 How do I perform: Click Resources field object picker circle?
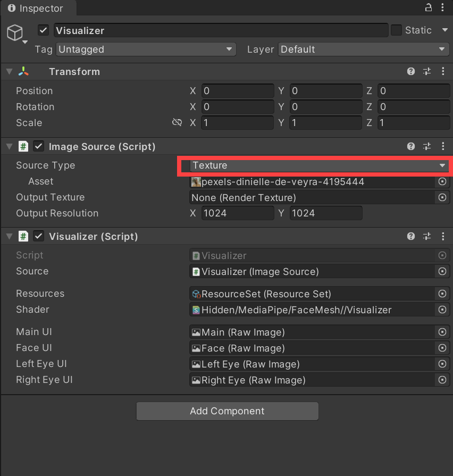[442, 294]
